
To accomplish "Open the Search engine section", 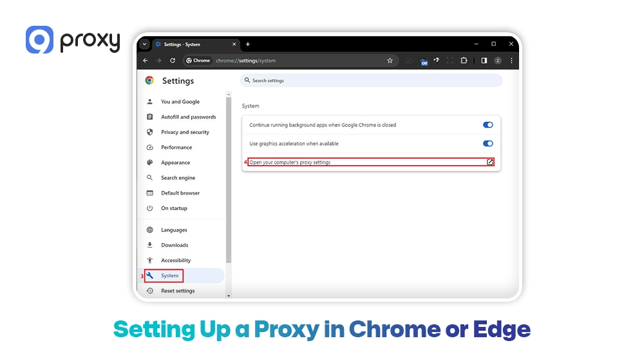I will [178, 177].
